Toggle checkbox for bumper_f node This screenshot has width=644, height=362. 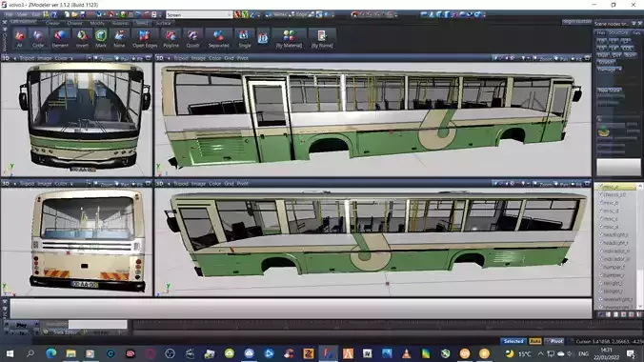pos(600,267)
